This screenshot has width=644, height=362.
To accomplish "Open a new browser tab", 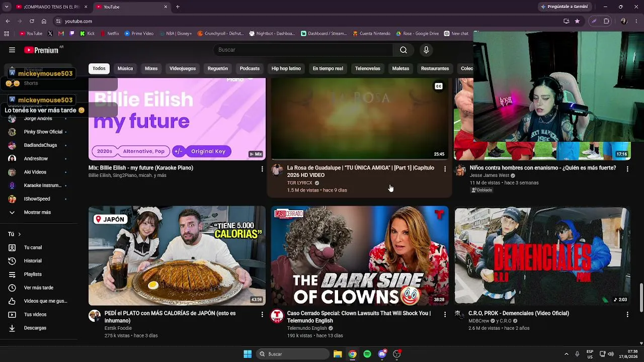I will pyautogui.click(x=178, y=7).
